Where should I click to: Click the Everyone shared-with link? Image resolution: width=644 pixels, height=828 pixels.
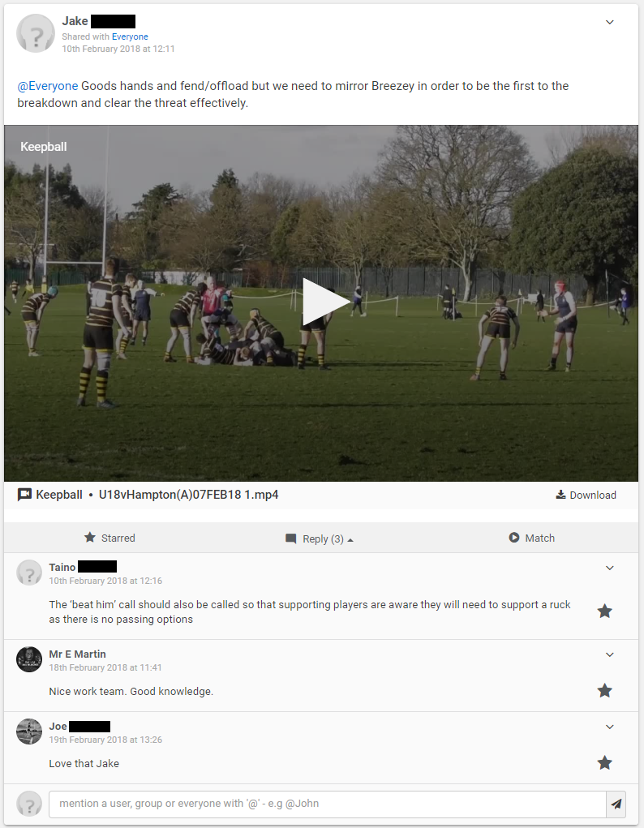click(130, 36)
